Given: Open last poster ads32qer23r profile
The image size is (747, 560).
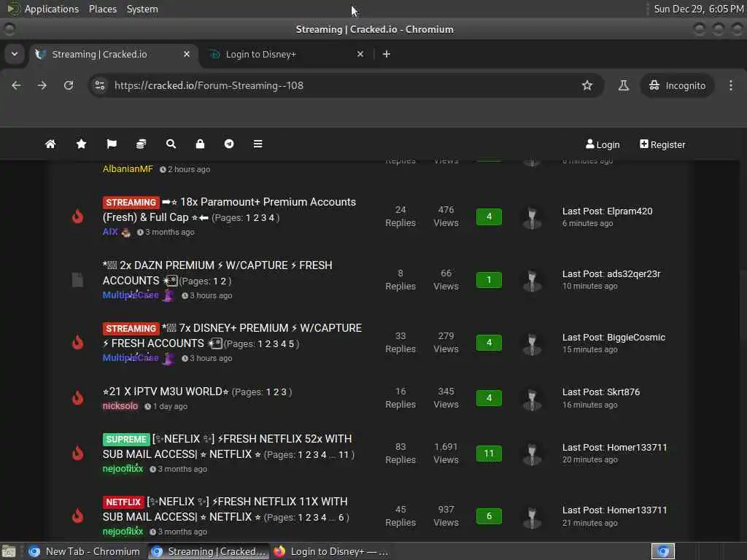Looking at the screenshot, I should tap(634, 274).
